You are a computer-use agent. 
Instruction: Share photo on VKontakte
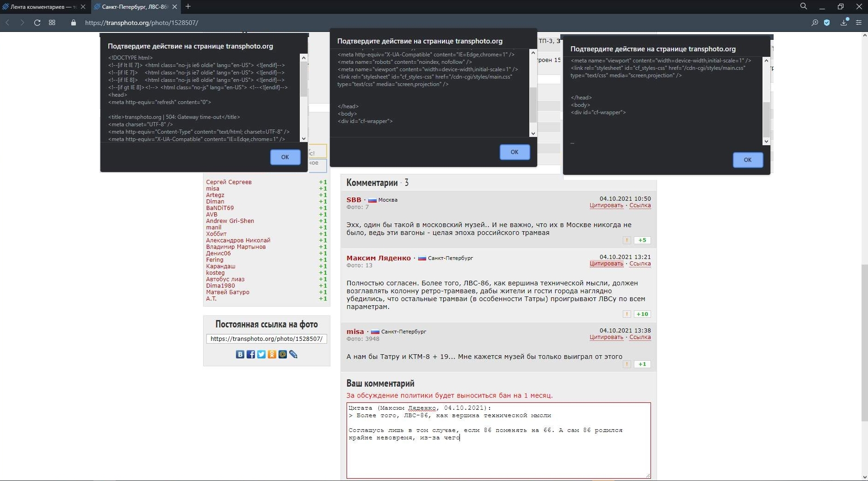point(240,354)
